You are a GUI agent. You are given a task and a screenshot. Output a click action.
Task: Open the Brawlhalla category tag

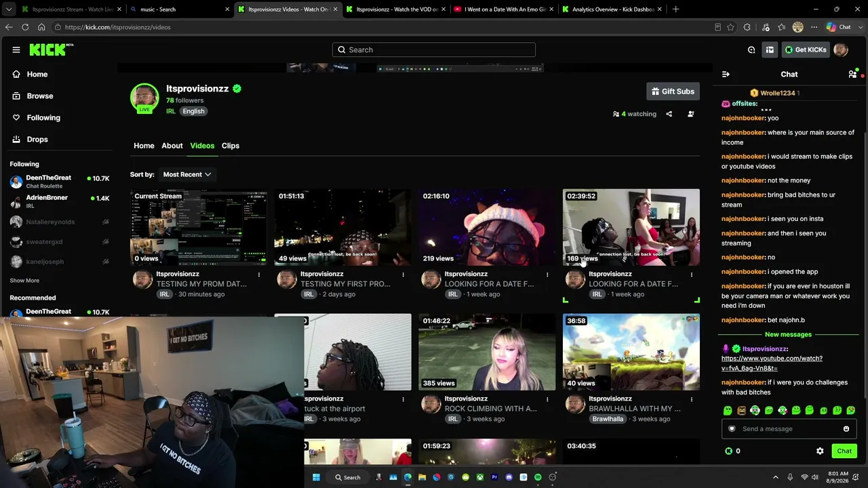(608, 419)
